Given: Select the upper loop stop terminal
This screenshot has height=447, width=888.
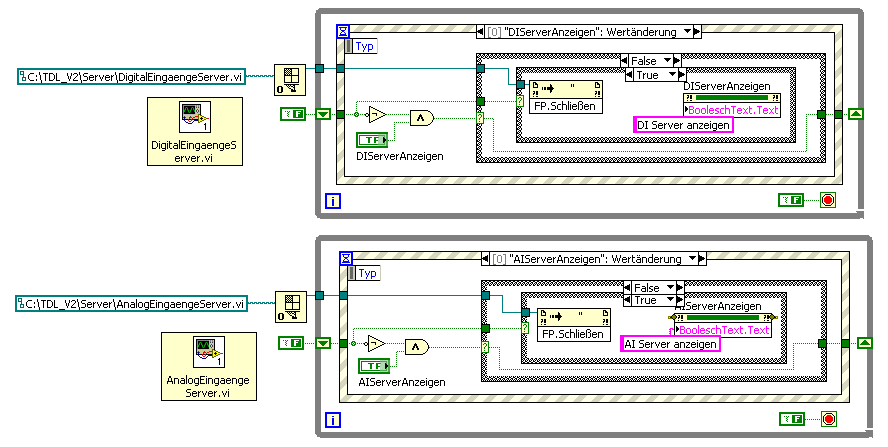Looking at the screenshot, I should click(828, 200).
